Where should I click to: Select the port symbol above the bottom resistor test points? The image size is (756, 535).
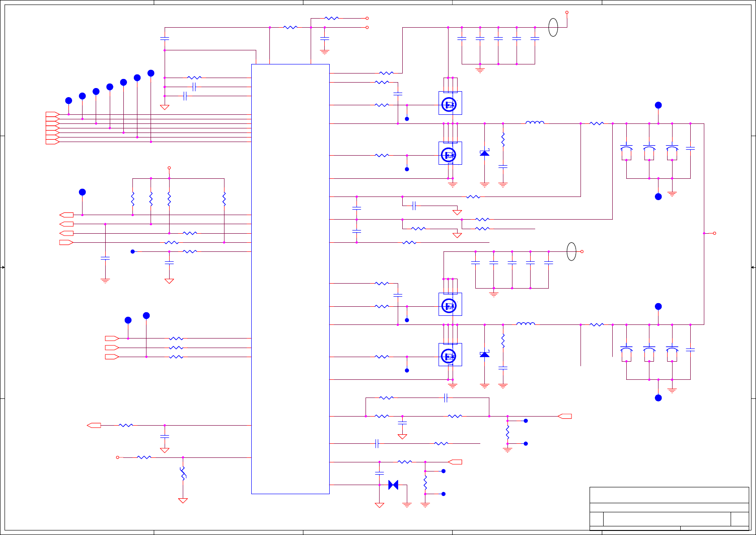(x=455, y=462)
